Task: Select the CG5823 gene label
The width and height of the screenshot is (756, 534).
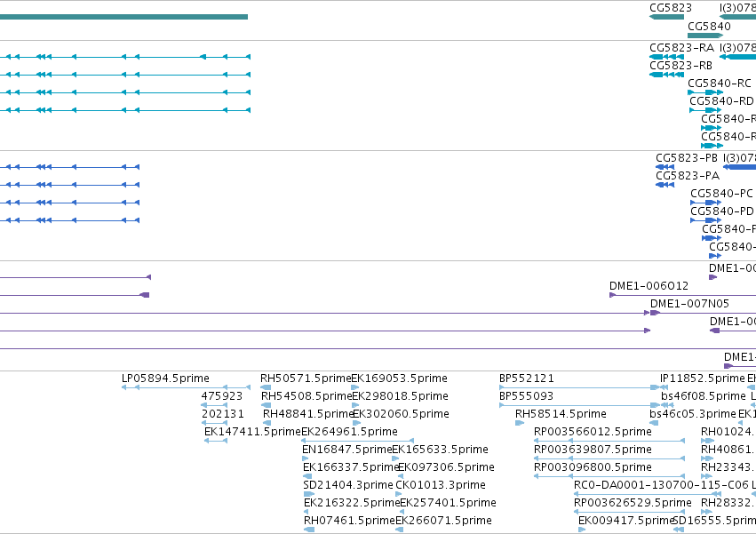Action: tap(670, 8)
